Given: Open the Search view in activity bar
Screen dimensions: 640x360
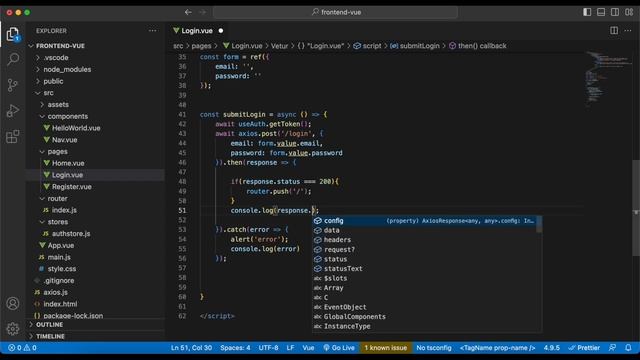Looking at the screenshot, I should coord(13,60).
